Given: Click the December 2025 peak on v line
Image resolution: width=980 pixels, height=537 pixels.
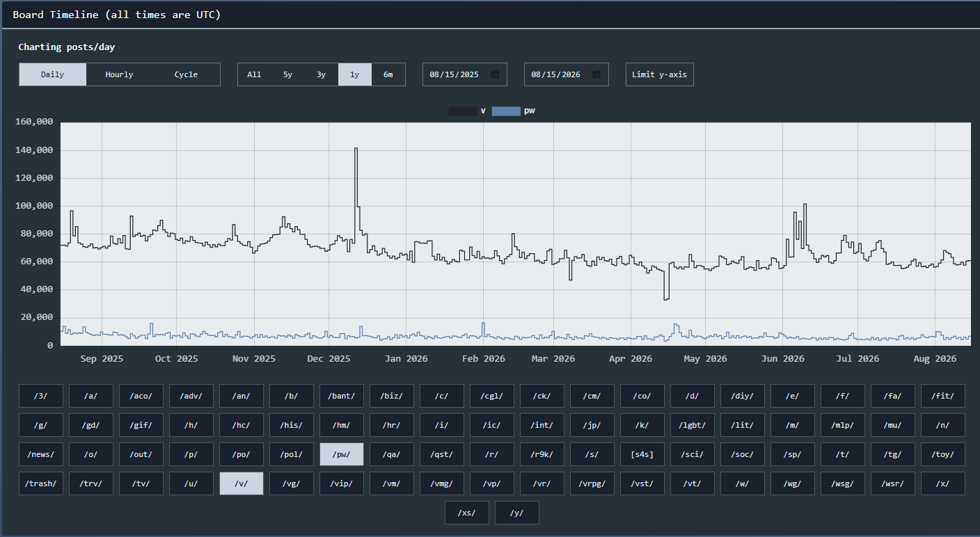Looking at the screenshot, I should tap(356, 148).
